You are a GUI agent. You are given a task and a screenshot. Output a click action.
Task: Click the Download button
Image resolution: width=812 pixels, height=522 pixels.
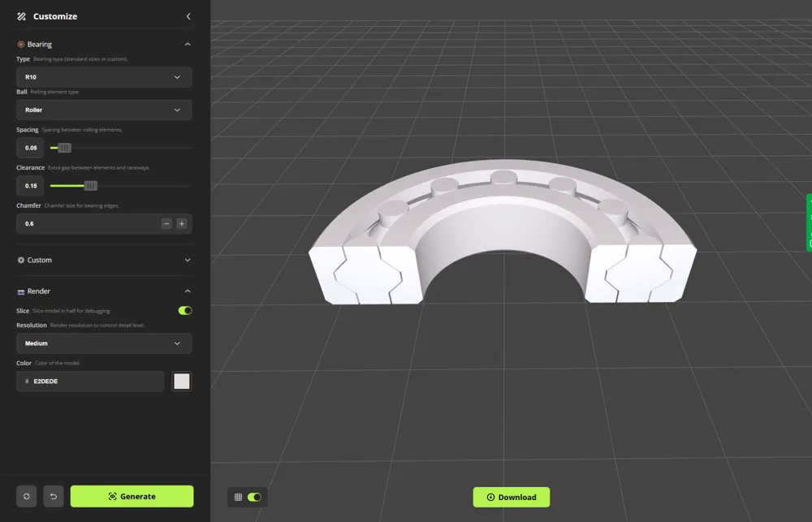[x=512, y=497]
